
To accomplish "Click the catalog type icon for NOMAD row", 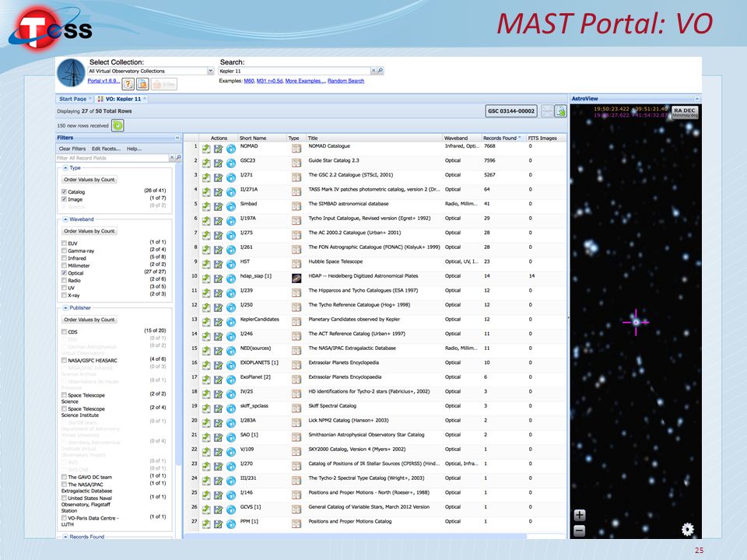I will pyautogui.click(x=296, y=149).
